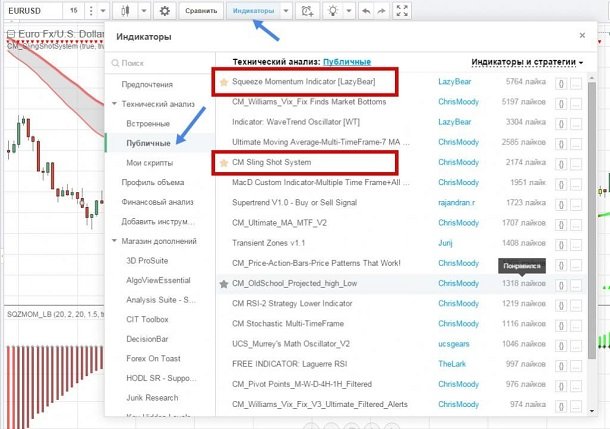The image size is (610, 429).
Task: Open more options for CM_Ultimate_MA_MTF_V2 row
Action: tap(576, 224)
